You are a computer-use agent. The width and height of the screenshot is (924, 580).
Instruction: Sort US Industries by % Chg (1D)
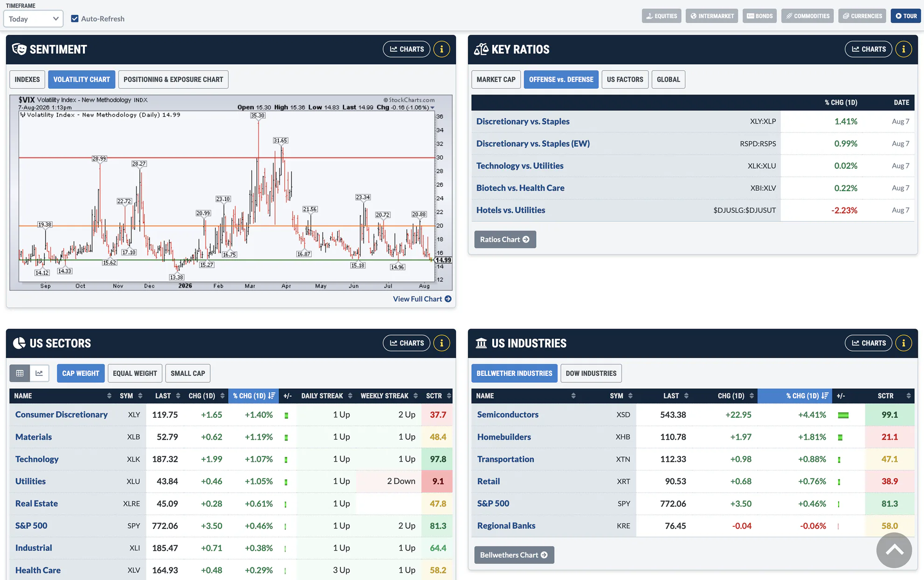[x=794, y=396]
